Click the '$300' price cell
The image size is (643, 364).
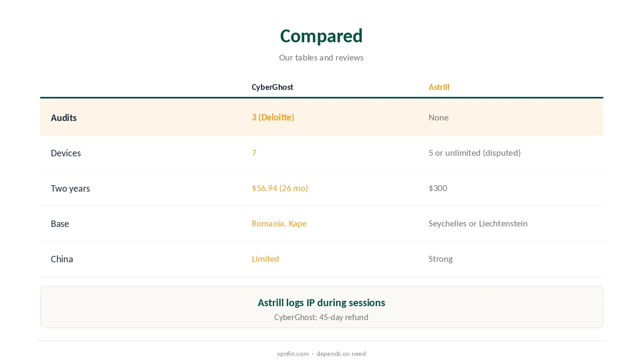[x=438, y=188]
